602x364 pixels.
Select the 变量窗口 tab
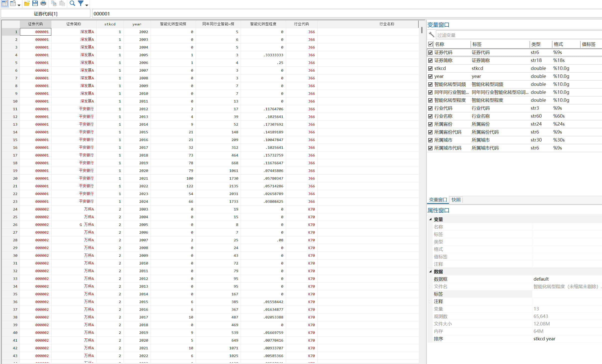[438, 200]
